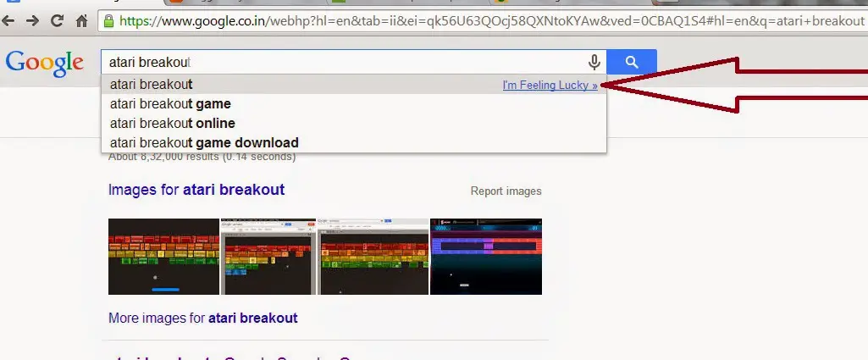Click the Google logo
This screenshot has height=360, width=868.
point(44,63)
